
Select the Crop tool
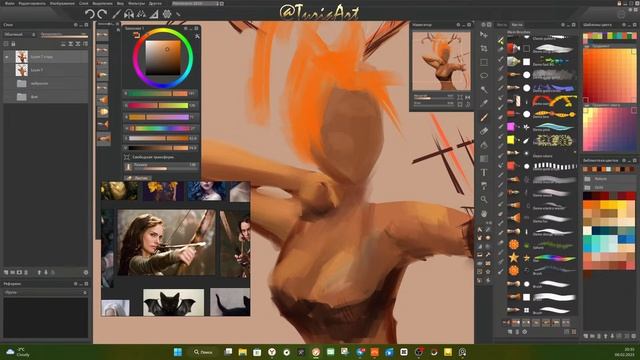pyautogui.click(x=484, y=49)
